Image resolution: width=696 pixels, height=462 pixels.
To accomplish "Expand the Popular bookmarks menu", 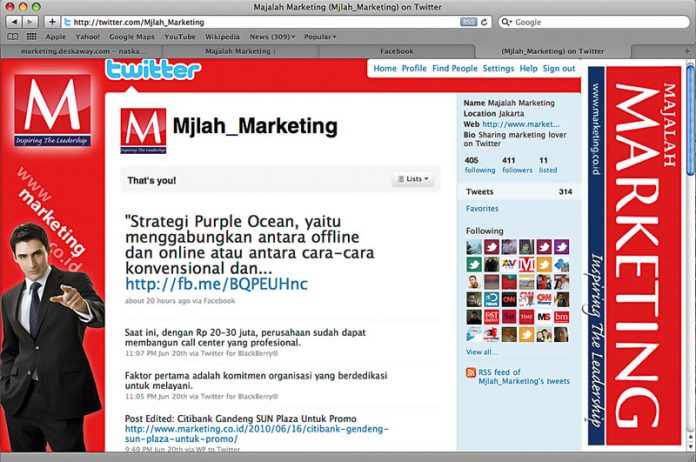I will click(x=320, y=36).
